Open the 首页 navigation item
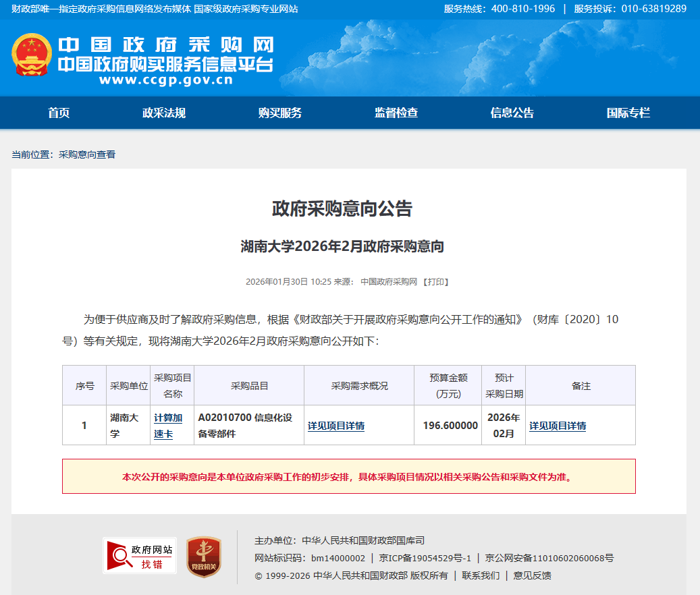Image resolution: width=700 pixels, height=595 pixels. [59, 113]
